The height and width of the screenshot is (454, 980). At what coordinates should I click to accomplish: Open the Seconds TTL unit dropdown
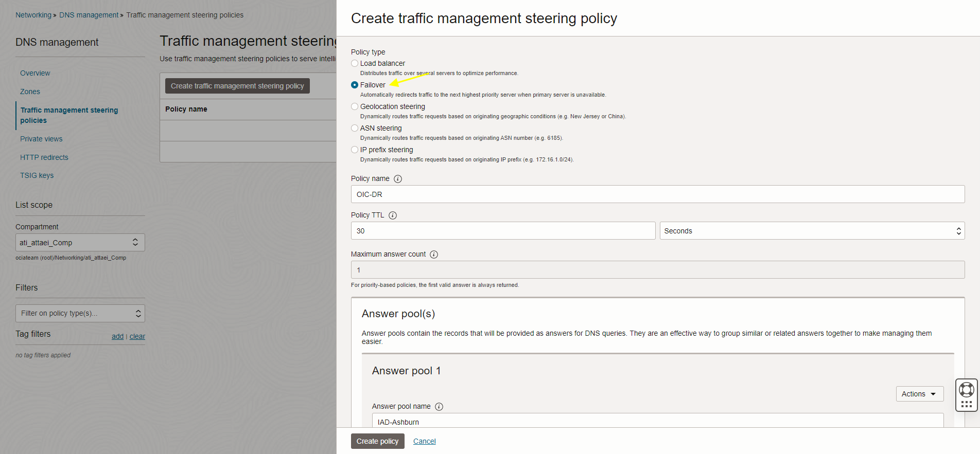[x=812, y=231]
